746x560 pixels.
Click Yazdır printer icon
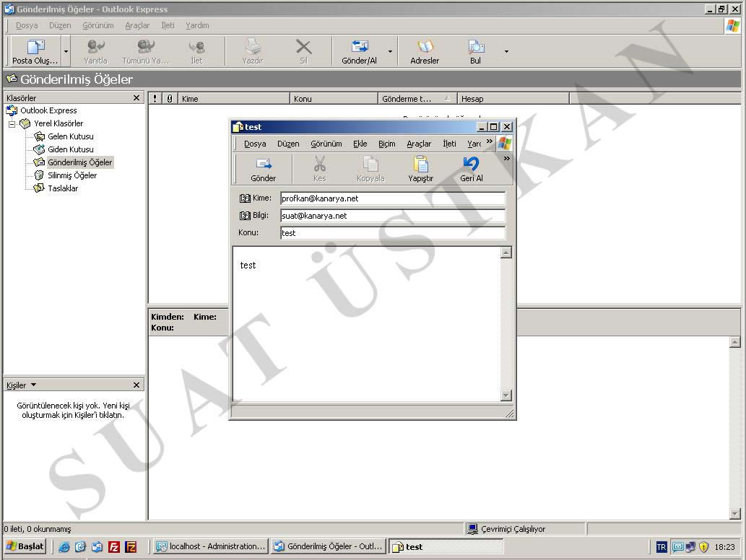(253, 51)
